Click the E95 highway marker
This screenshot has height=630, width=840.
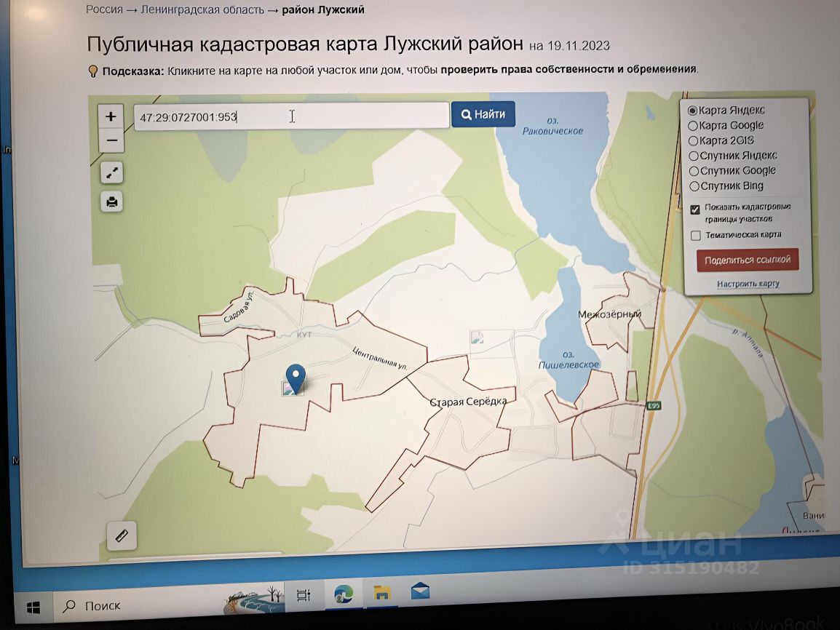654,406
